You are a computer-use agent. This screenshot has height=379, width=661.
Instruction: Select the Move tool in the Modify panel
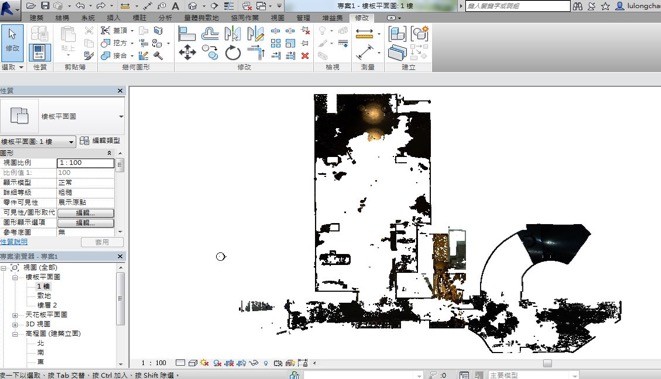point(187,53)
